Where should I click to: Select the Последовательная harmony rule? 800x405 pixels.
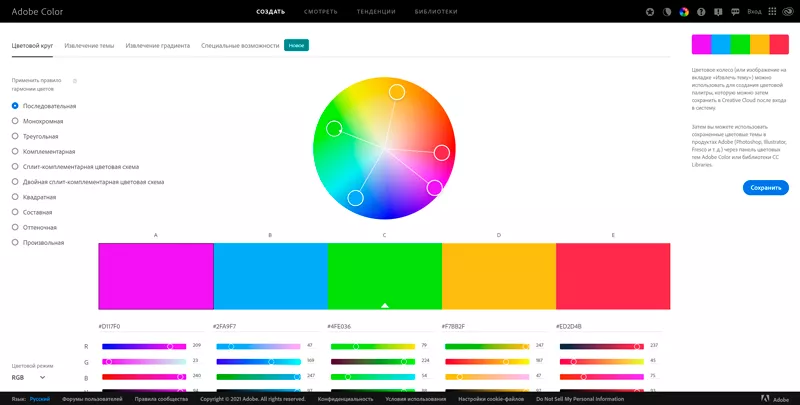coord(44,106)
